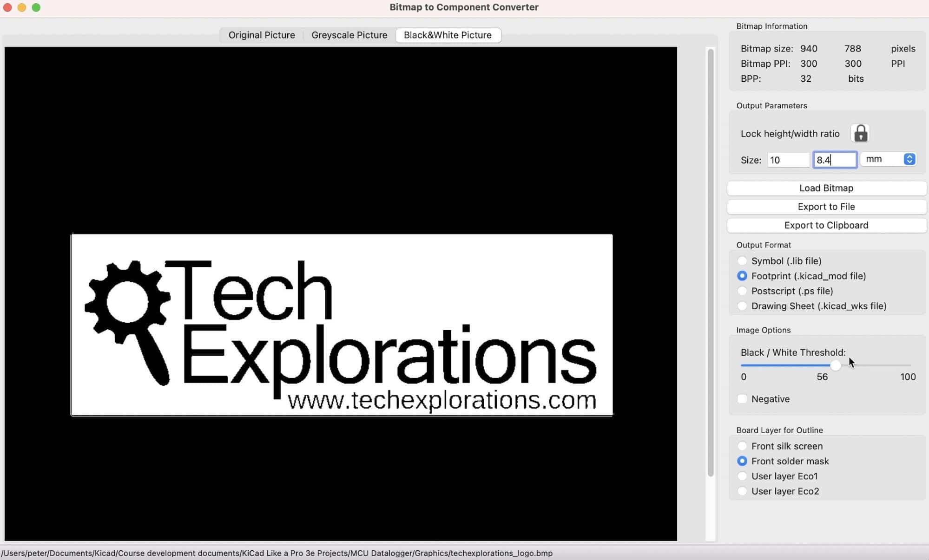Select the Drawing Sheet .kicad_wks format
This screenshot has height=560, width=929.
pyautogui.click(x=741, y=306)
